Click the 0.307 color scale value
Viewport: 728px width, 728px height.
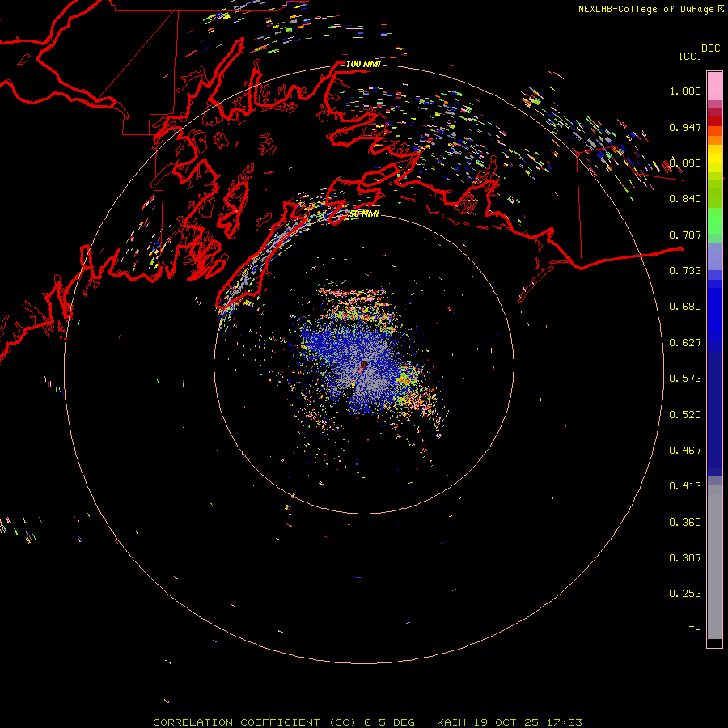pyautogui.click(x=685, y=558)
